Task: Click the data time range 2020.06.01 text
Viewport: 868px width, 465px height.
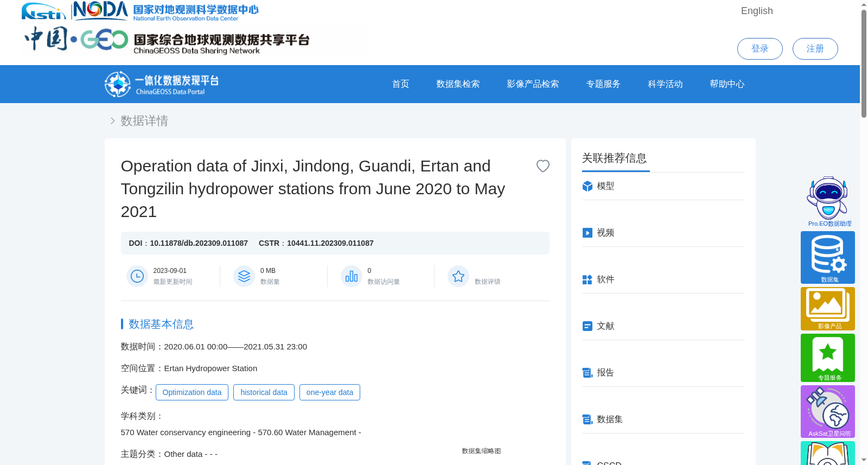Action: 235,347
